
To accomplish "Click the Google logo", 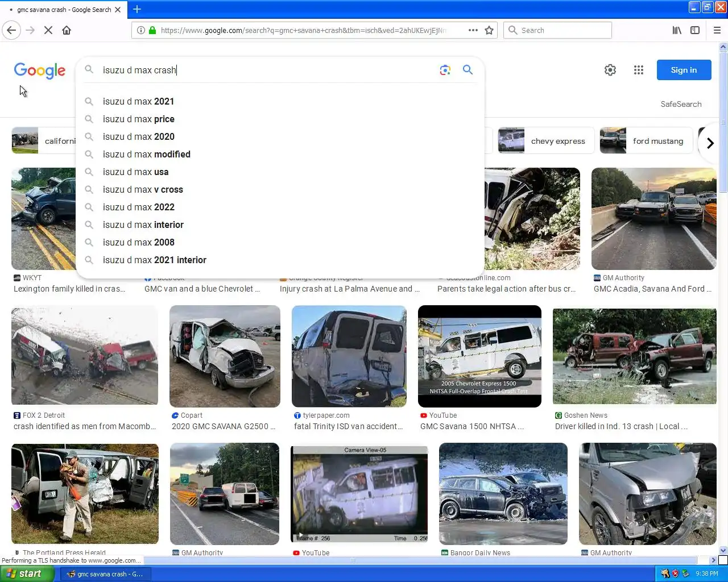I will [x=40, y=70].
